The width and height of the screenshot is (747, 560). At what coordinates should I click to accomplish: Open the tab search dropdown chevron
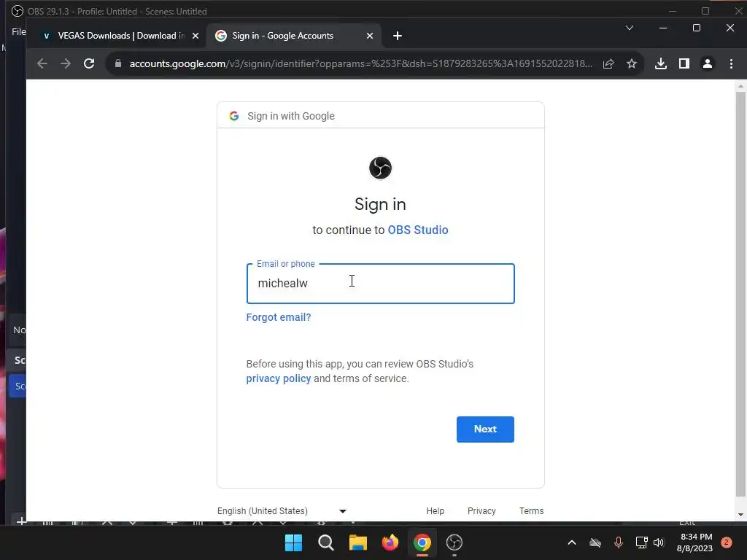tap(630, 28)
